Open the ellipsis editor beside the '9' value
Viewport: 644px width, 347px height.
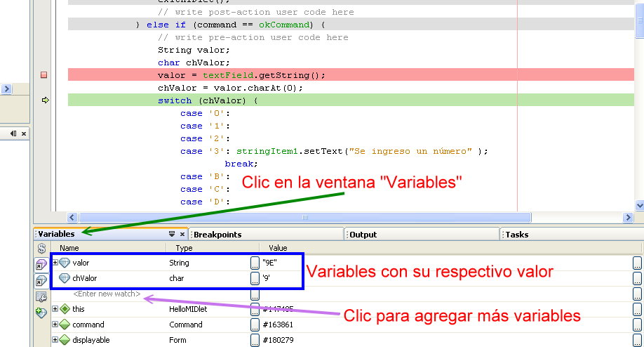pos(255,278)
